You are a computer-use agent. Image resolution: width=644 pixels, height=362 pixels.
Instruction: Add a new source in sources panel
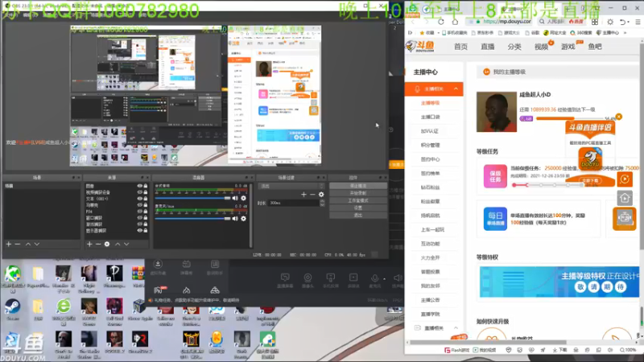click(x=89, y=244)
